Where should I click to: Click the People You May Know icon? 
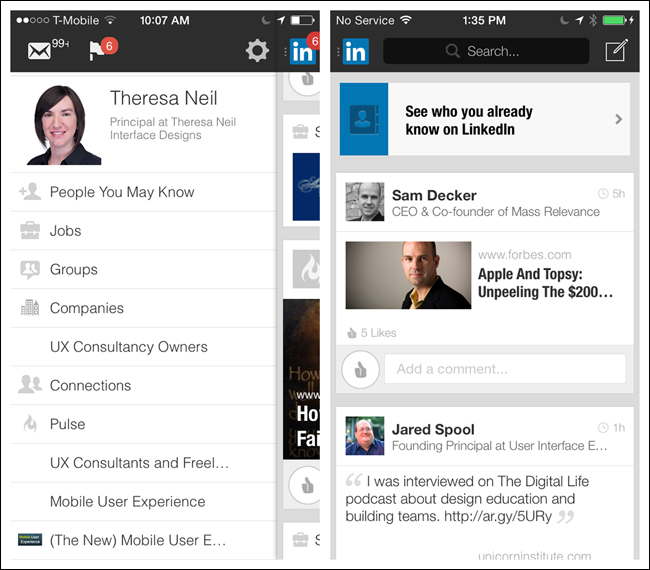[30, 192]
